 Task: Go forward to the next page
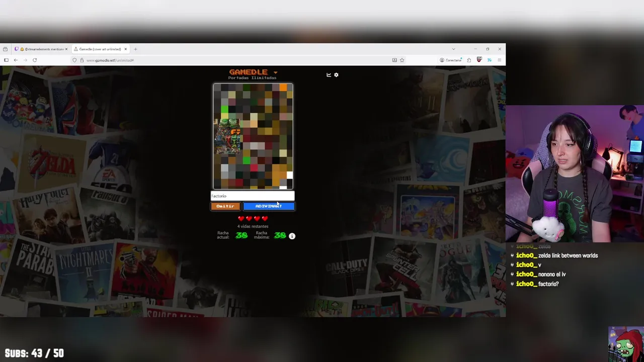coord(25,60)
